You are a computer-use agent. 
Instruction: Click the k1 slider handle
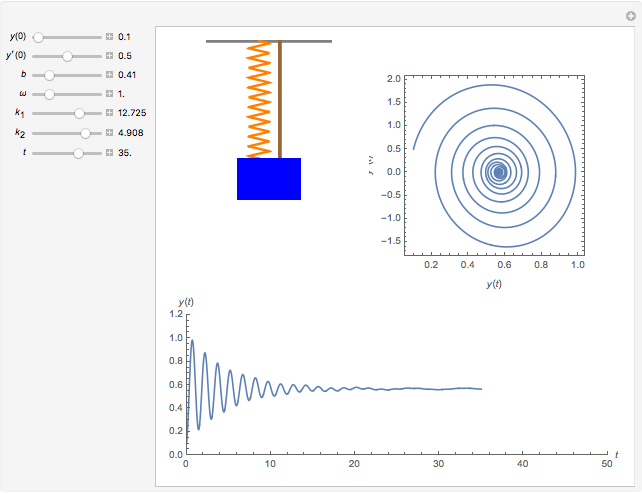tap(80, 113)
